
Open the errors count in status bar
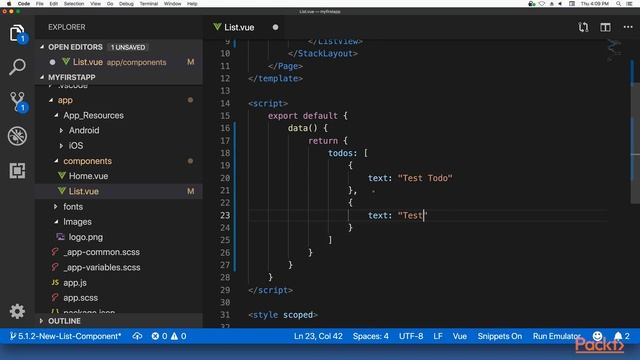159,336
